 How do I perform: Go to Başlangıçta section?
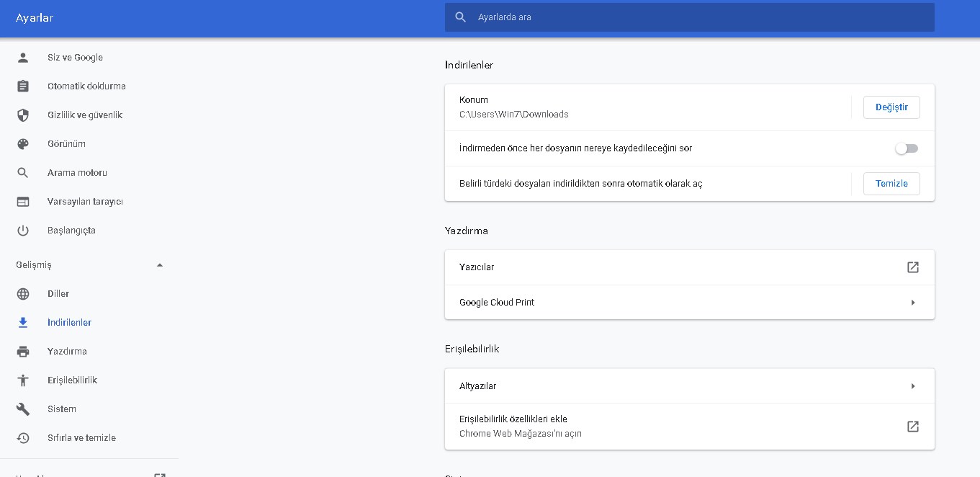(x=71, y=231)
